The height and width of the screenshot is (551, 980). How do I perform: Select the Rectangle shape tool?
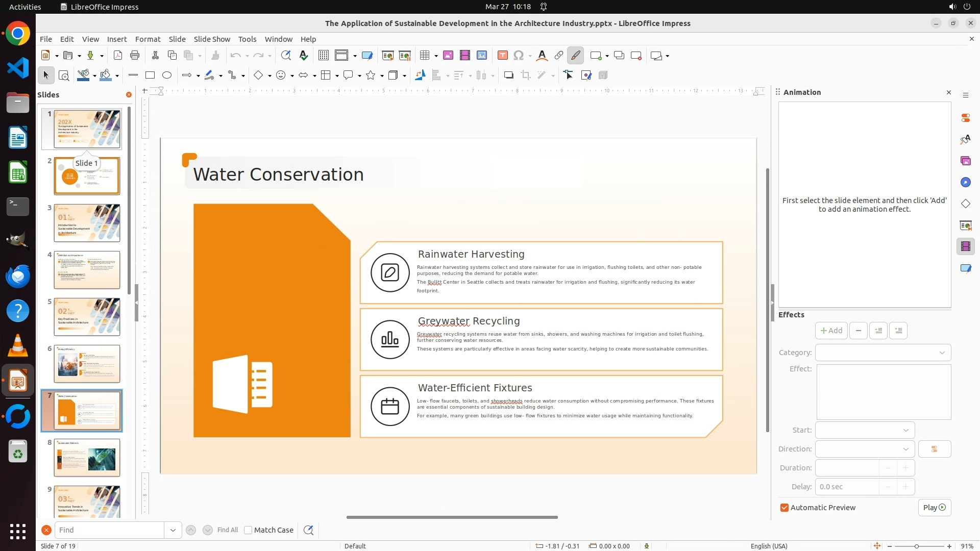tap(150, 76)
